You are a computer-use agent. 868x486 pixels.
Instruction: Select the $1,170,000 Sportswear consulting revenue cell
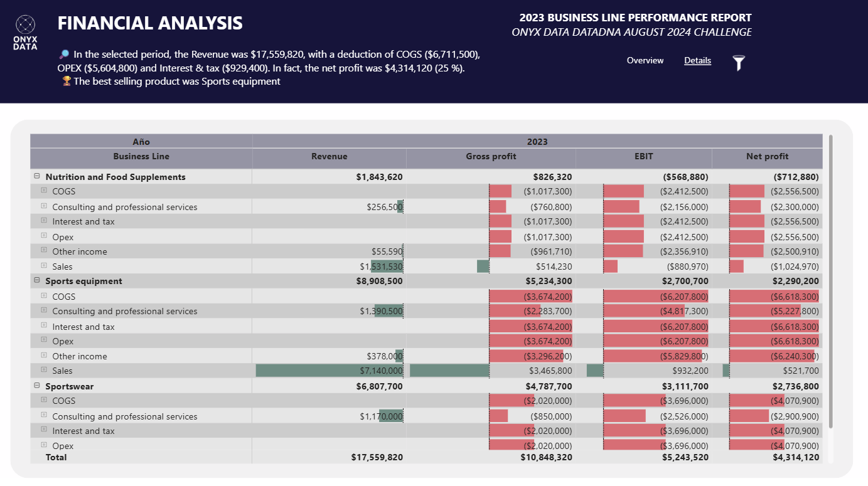point(330,416)
